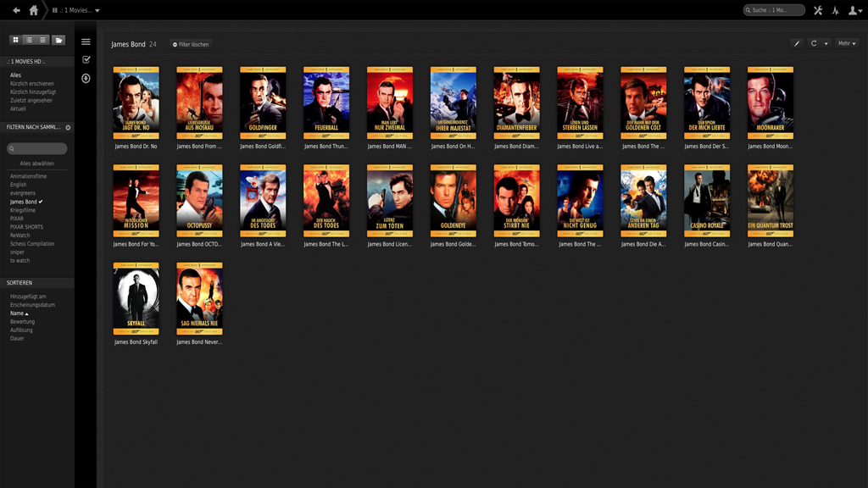Open the Mehr dropdown
This screenshot has width=868, height=488.
(x=847, y=44)
